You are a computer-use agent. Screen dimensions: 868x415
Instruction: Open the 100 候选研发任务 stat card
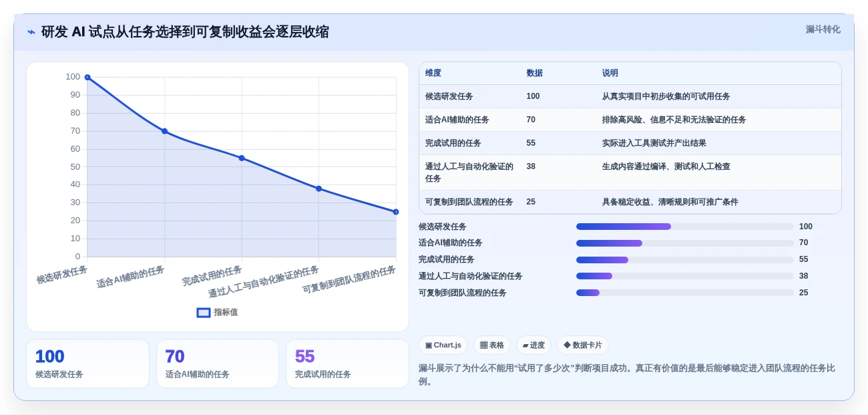[87, 364]
